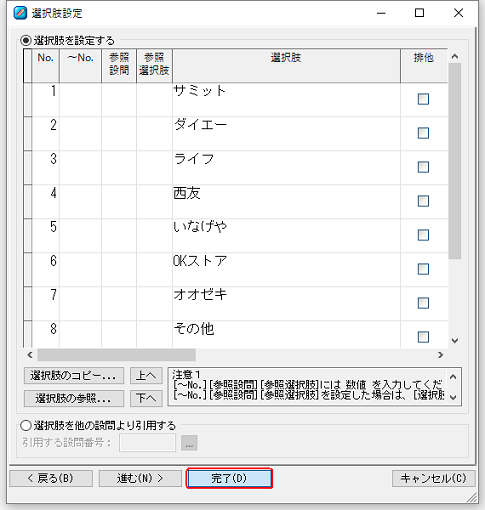Finish with the 完了(D) button
The width and height of the screenshot is (485, 510).
click(229, 478)
